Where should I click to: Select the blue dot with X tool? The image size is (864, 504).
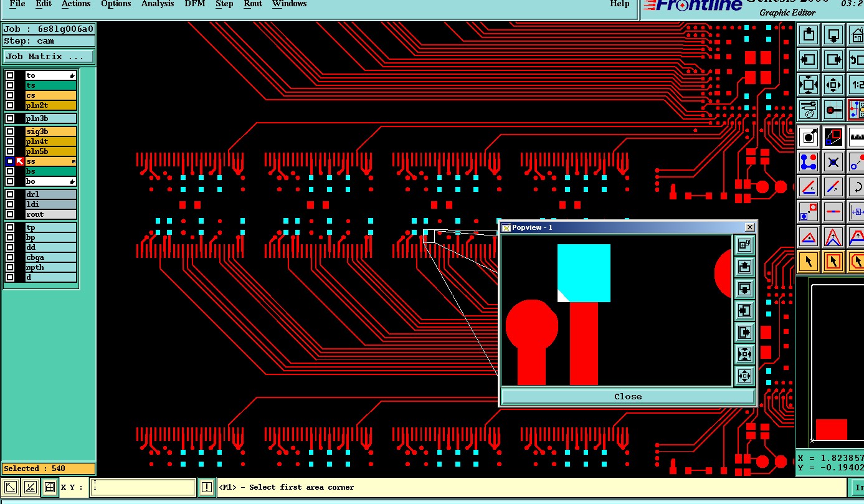(833, 162)
